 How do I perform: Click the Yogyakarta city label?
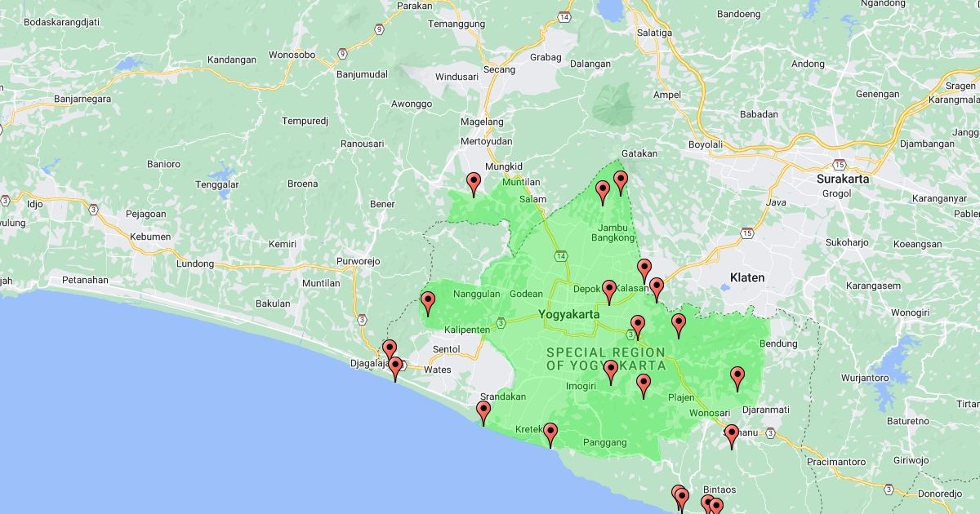click(569, 314)
